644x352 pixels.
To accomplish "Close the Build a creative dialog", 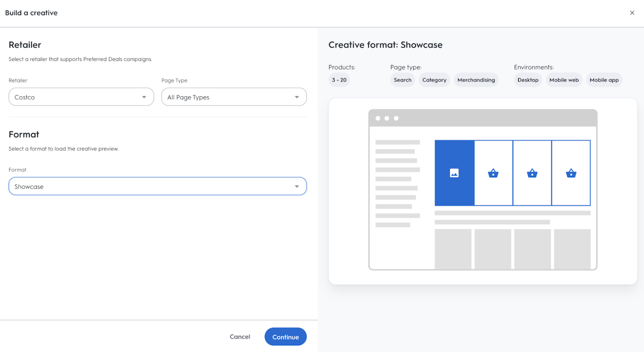I will [x=632, y=13].
